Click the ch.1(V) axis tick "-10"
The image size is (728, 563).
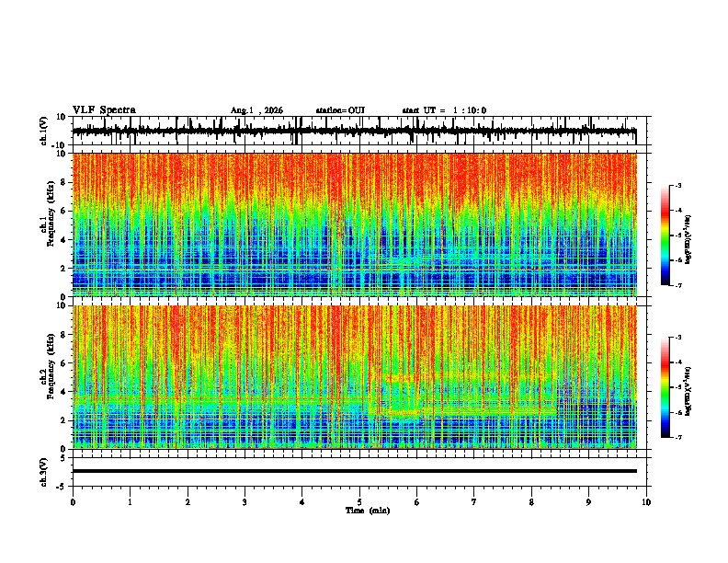point(60,145)
